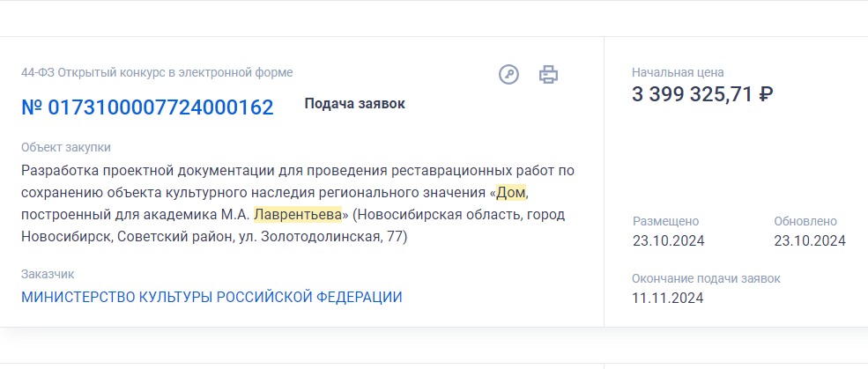This screenshot has width=868, height=369.
Task: Click the electronic signature key icon
Action: pyautogui.click(x=508, y=75)
